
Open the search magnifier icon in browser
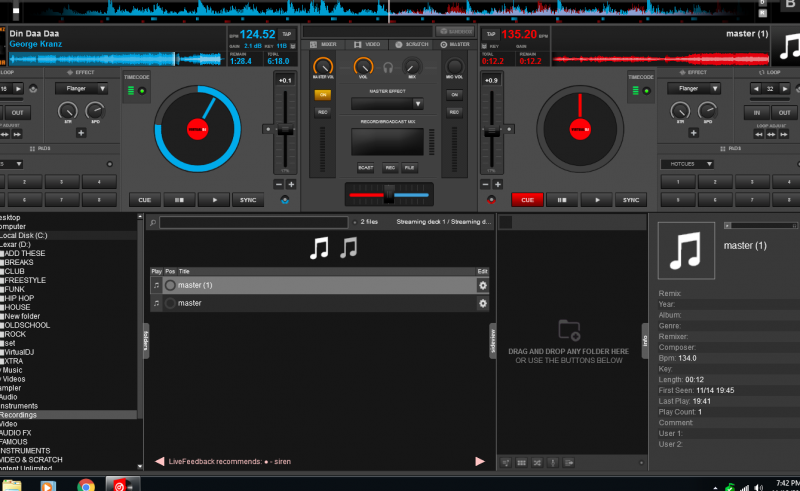click(153, 223)
